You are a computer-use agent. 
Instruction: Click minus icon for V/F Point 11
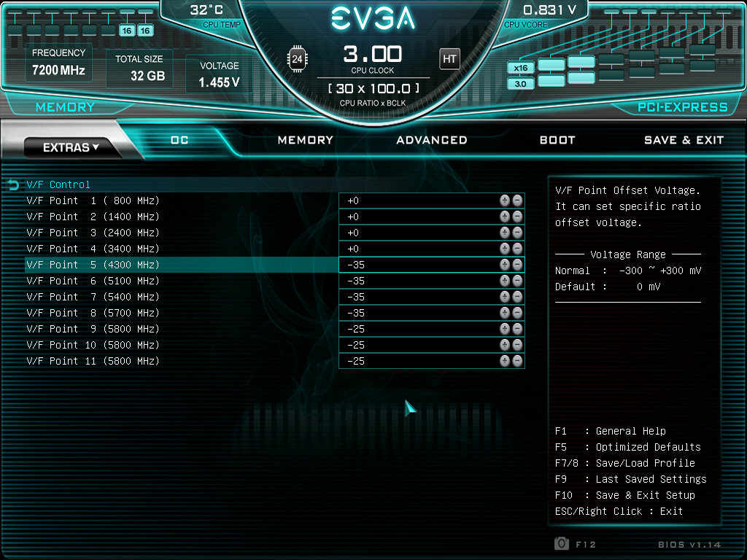tap(517, 361)
